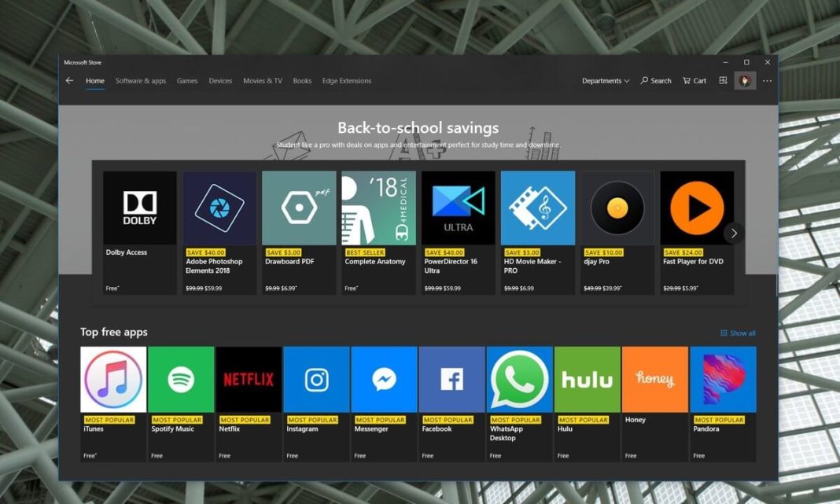Click the apps grid icon beside the avatar
The image size is (840, 504).
[722, 80]
